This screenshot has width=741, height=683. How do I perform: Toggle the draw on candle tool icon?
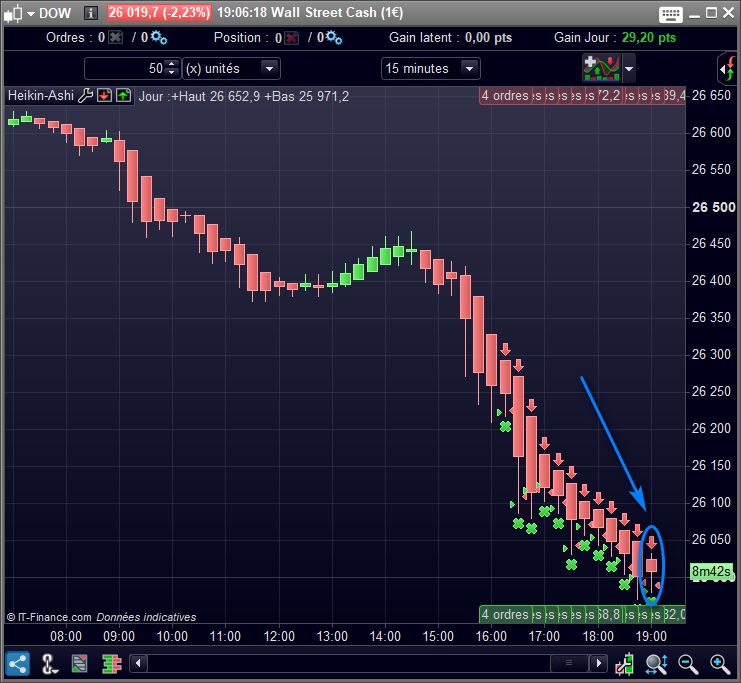coord(625,664)
